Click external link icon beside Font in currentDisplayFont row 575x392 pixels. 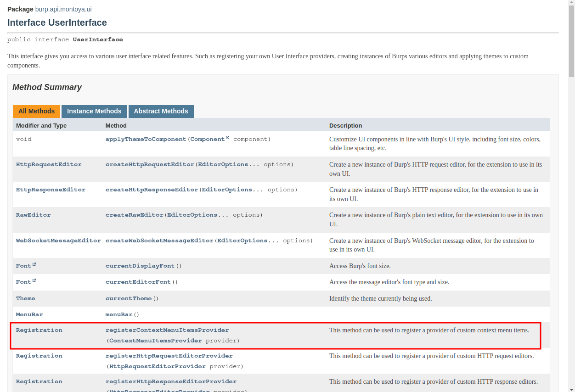click(x=34, y=265)
